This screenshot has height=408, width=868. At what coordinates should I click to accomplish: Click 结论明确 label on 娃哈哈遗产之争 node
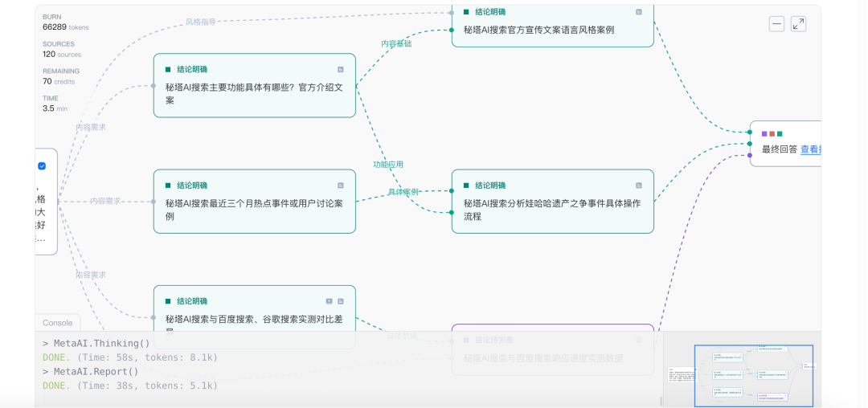490,186
